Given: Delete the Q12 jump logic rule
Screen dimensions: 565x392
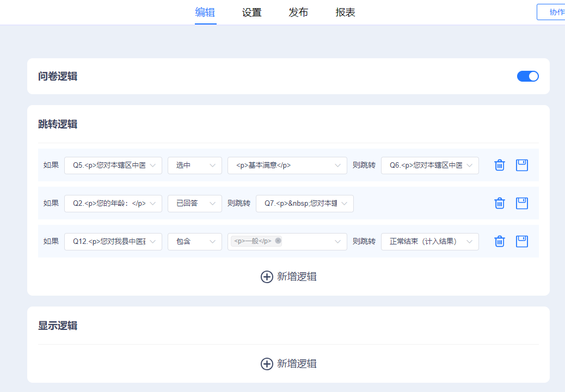Looking at the screenshot, I should click(500, 241).
